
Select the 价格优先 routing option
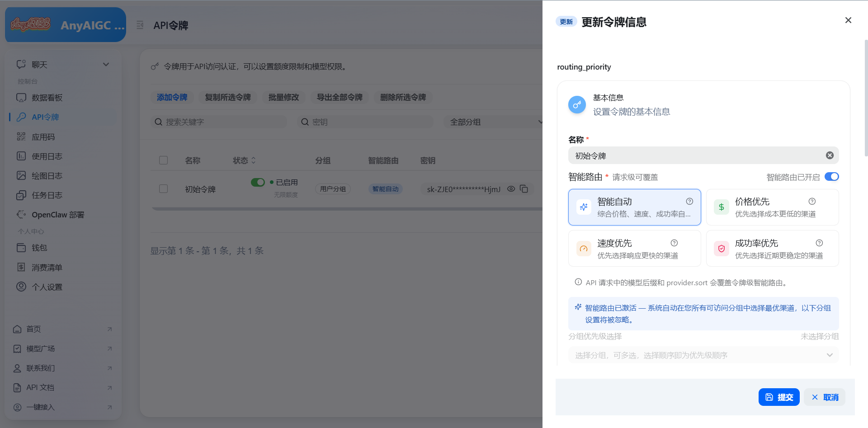(772, 207)
